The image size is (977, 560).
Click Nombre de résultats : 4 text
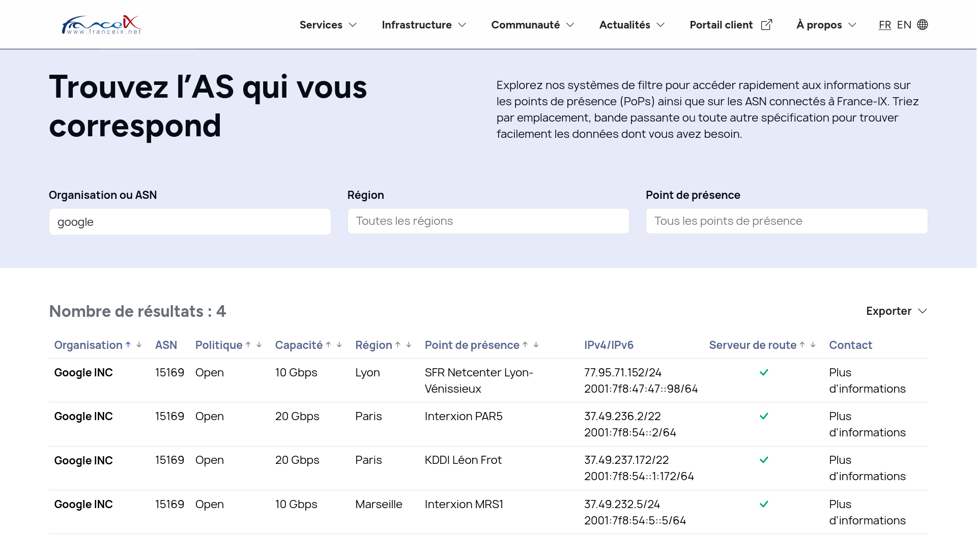(x=137, y=311)
